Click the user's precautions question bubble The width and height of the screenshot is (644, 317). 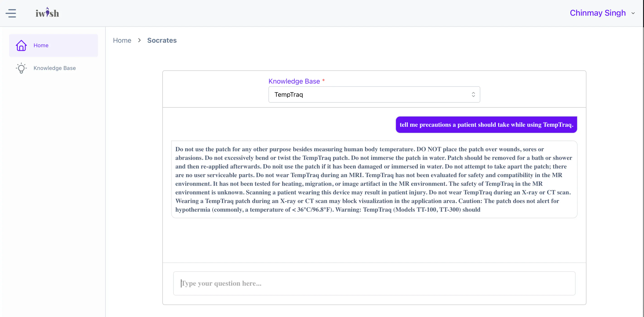point(486,124)
